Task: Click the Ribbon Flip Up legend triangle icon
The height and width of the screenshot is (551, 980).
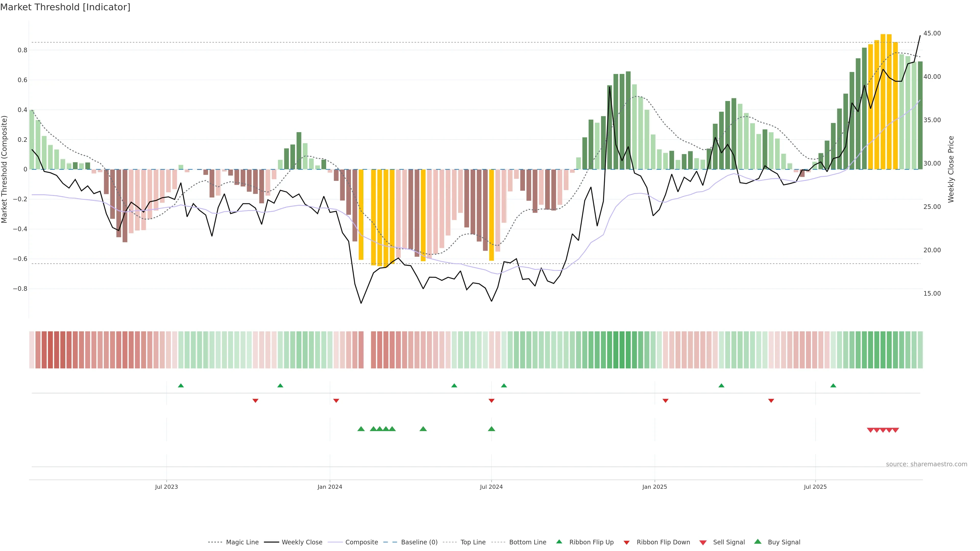Action: pos(559,542)
